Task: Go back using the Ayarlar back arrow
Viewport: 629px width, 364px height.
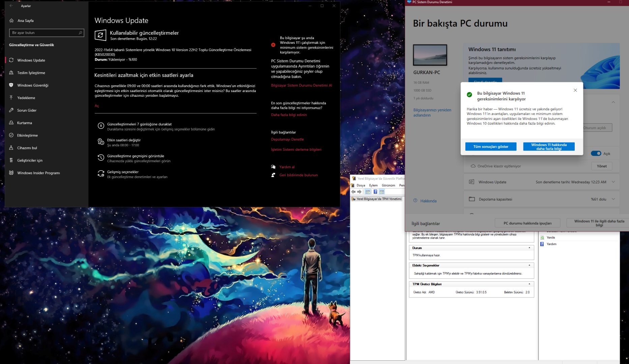Action: coord(11,6)
